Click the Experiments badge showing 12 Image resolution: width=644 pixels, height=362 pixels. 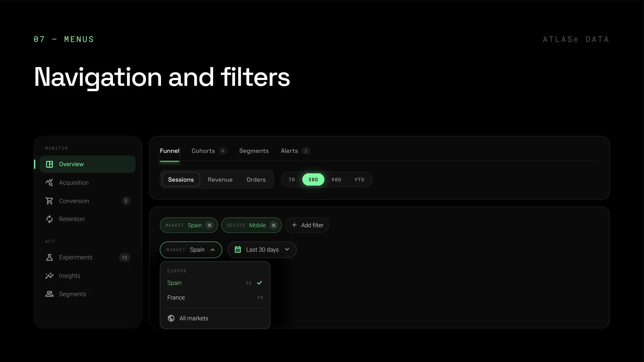coord(124,257)
